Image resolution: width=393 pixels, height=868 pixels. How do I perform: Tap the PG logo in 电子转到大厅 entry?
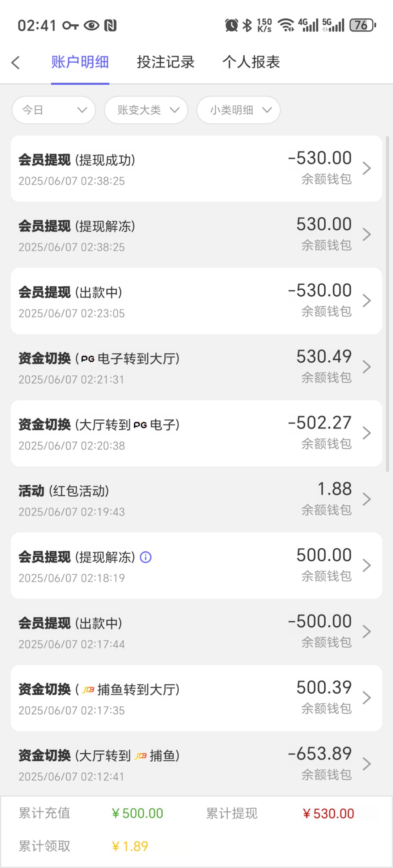click(x=88, y=359)
